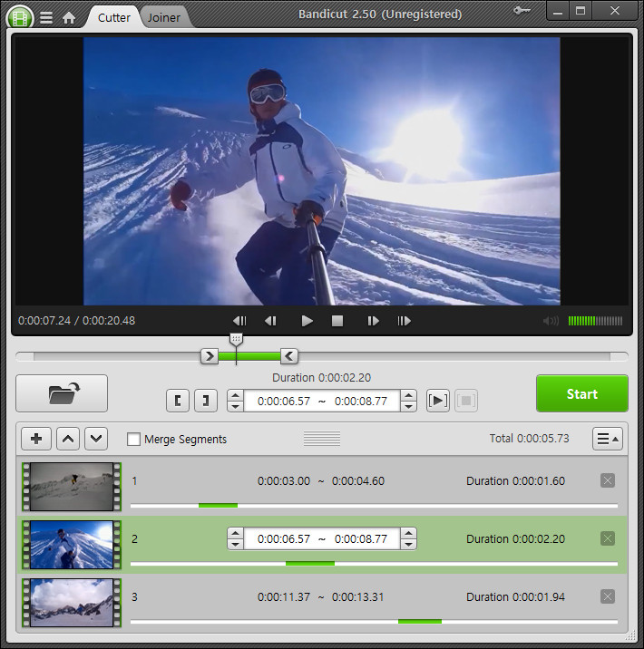
Task: Decrease the main end time stepper
Action: pyautogui.click(x=409, y=406)
